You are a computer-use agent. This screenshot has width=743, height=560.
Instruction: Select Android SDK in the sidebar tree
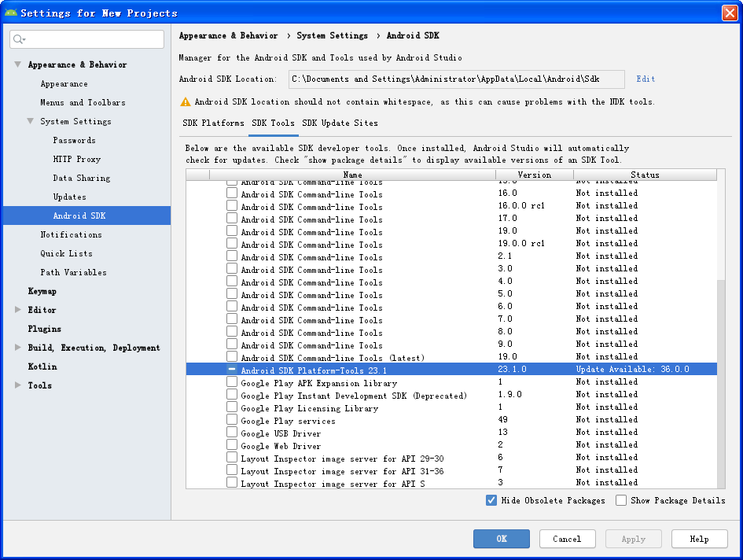pyautogui.click(x=86, y=216)
